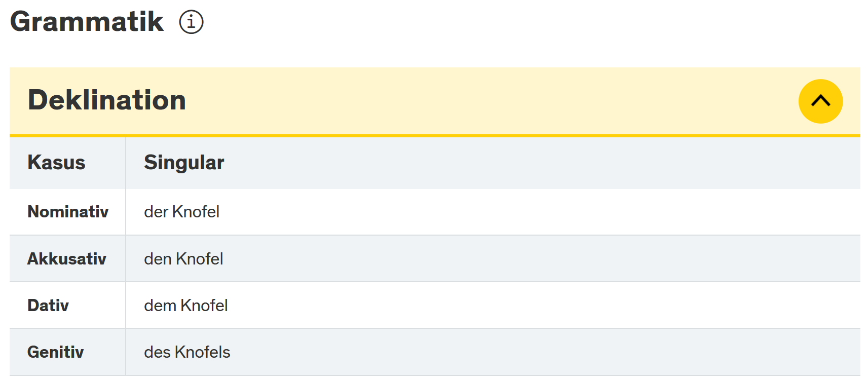Select the Singular column header

184,163
